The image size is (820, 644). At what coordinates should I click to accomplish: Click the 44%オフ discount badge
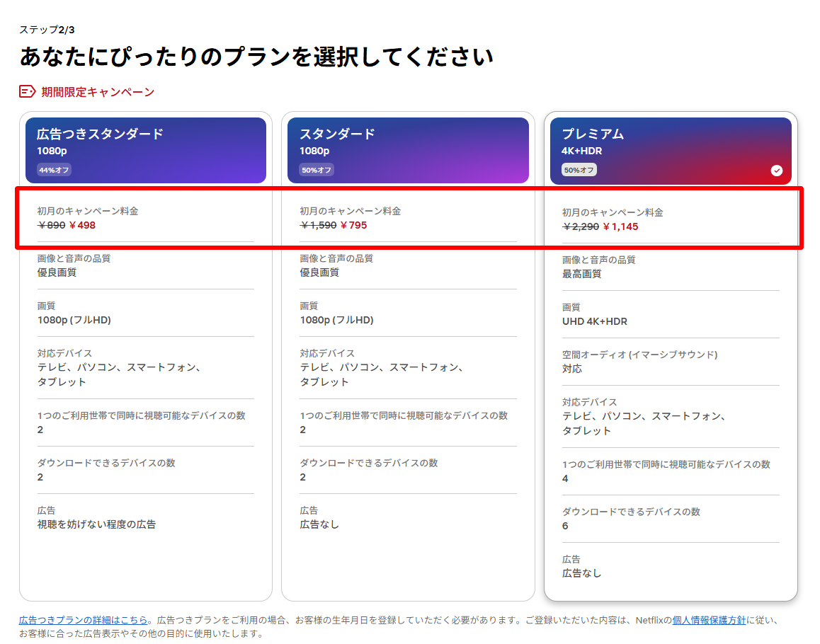tap(55, 170)
